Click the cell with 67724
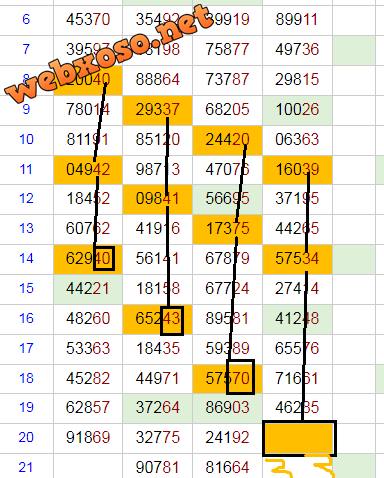 coord(228,289)
